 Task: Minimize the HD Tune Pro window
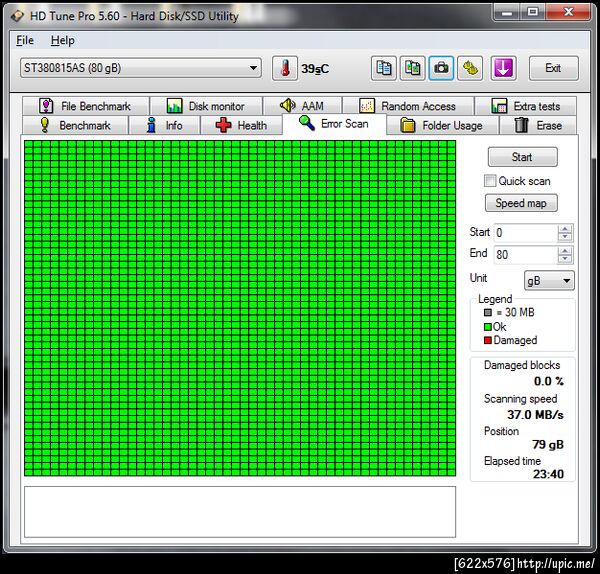pyautogui.click(x=507, y=12)
